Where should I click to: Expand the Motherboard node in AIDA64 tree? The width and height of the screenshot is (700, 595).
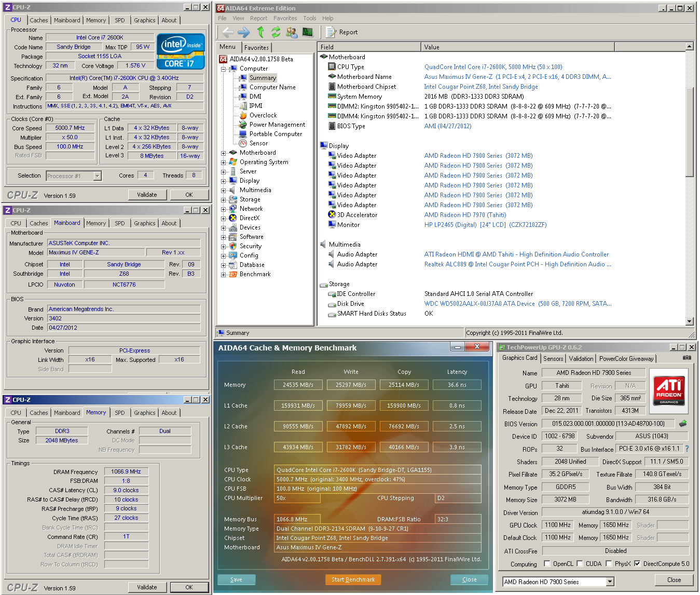pyautogui.click(x=223, y=153)
